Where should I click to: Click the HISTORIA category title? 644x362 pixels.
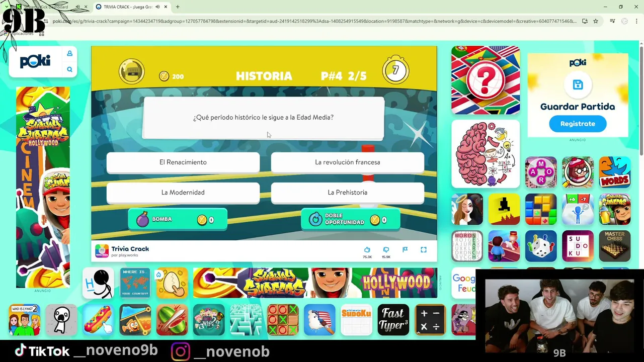point(264,76)
